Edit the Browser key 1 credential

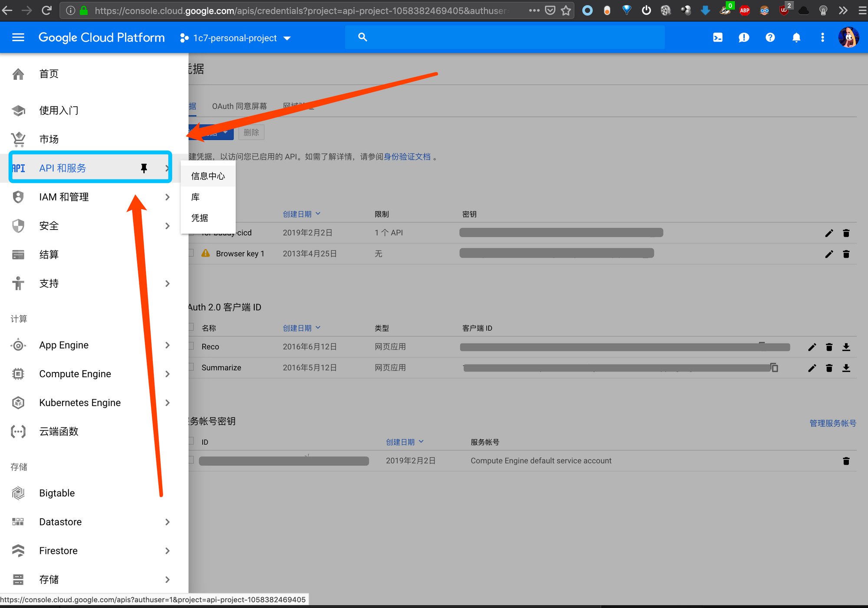point(829,254)
